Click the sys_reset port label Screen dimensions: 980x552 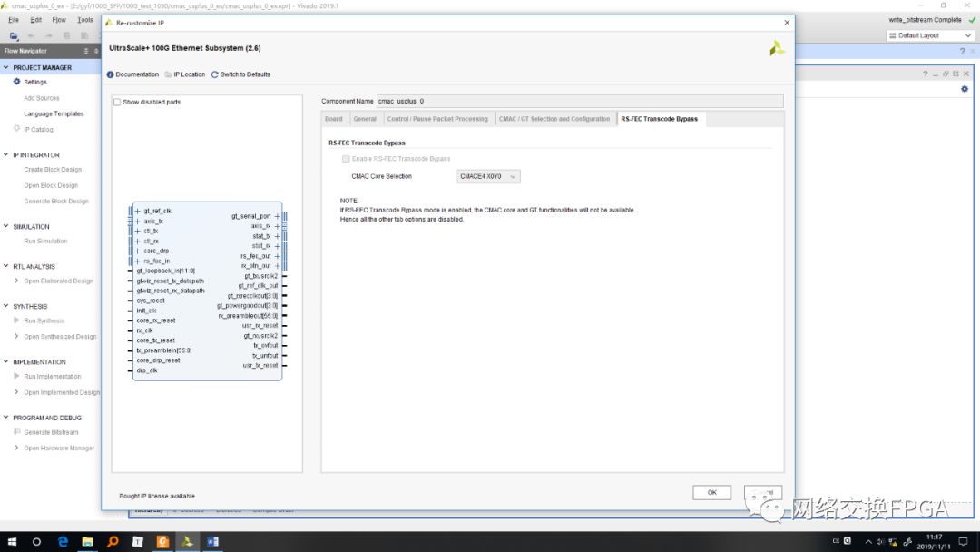pyautogui.click(x=151, y=301)
